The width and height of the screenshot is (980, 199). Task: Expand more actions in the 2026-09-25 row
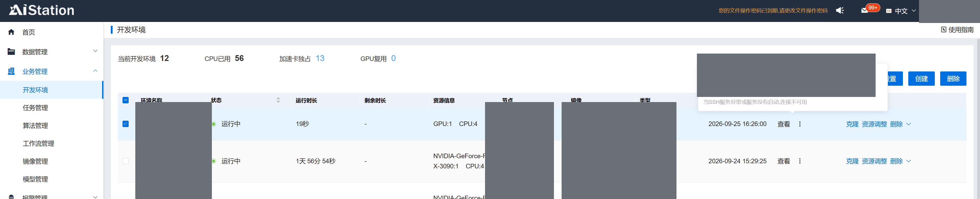[x=909, y=124]
